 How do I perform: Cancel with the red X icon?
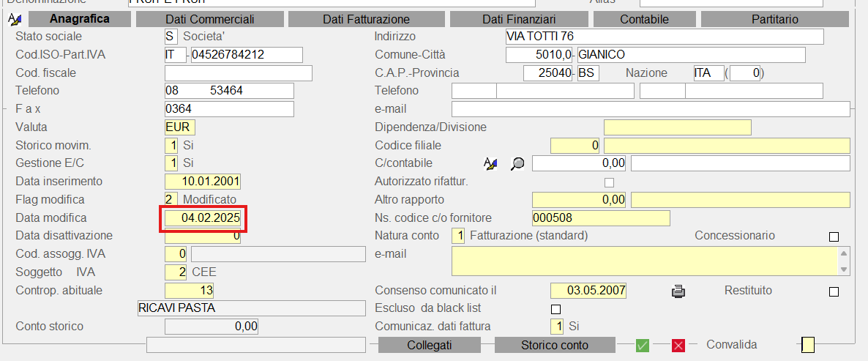coord(678,346)
